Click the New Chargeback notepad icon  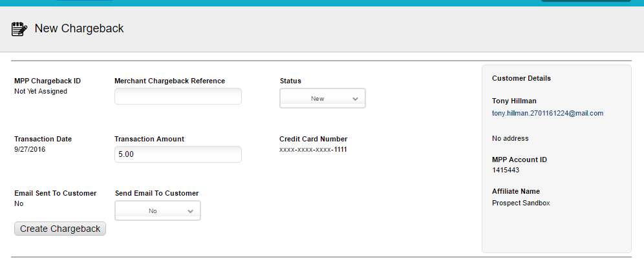tap(19, 28)
